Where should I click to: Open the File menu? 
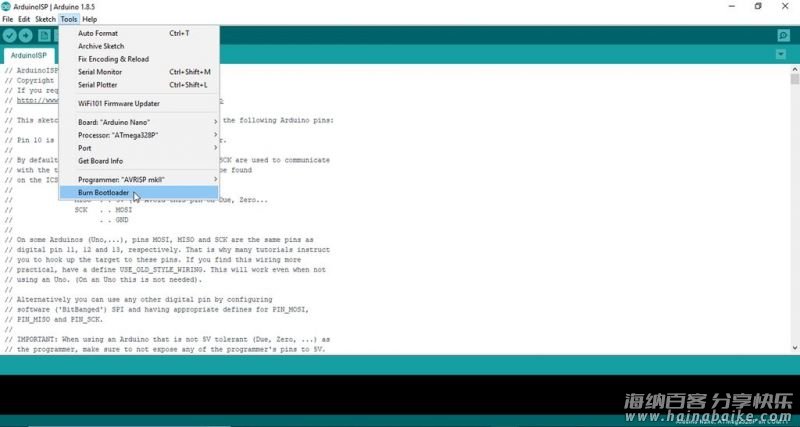point(8,19)
